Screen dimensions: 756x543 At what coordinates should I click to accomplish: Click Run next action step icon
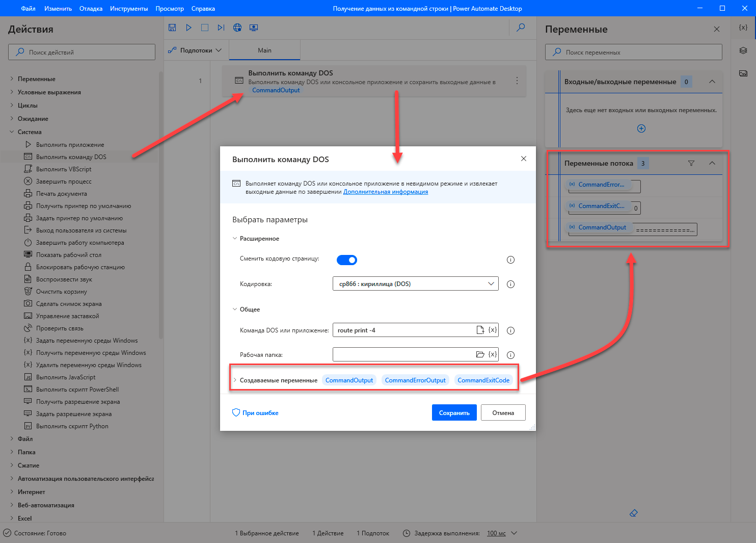point(221,28)
